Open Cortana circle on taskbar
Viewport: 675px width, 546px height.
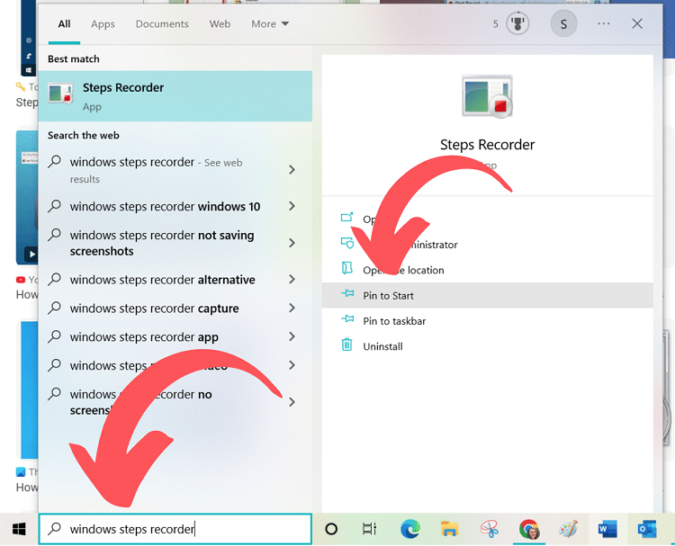click(331, 529)
